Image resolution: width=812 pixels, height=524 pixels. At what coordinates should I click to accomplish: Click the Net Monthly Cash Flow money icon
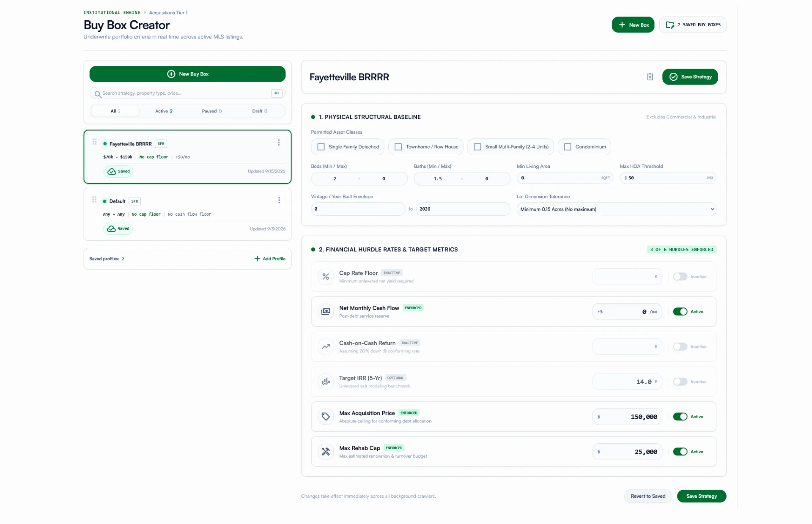tap(326, 312)
